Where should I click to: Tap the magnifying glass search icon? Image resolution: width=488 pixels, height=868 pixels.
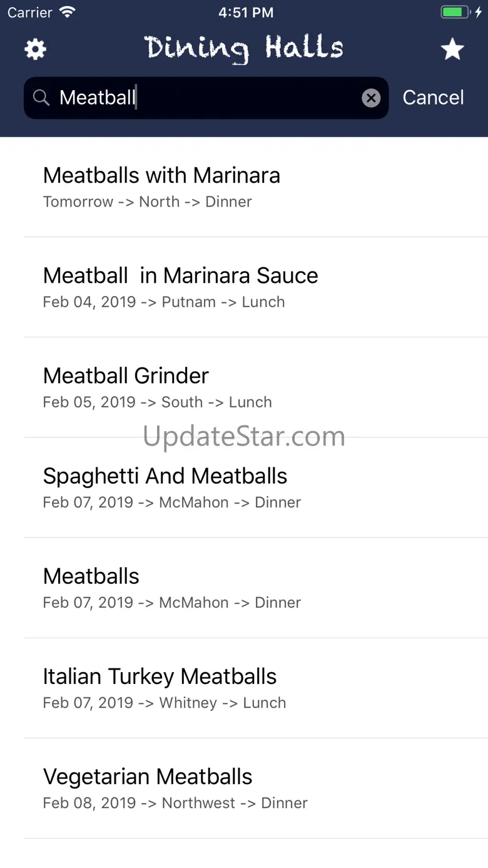[x=41, y=98]
